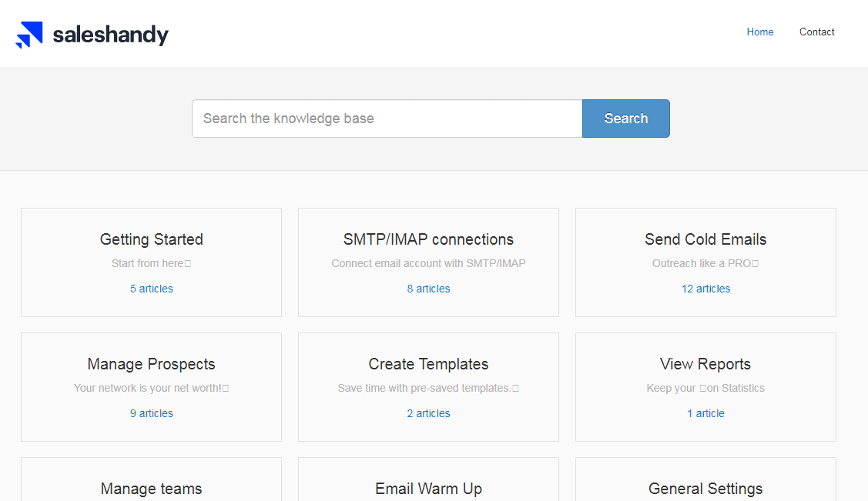
Task: Open the Send Cold Emails category
Action: coord(705,239)
